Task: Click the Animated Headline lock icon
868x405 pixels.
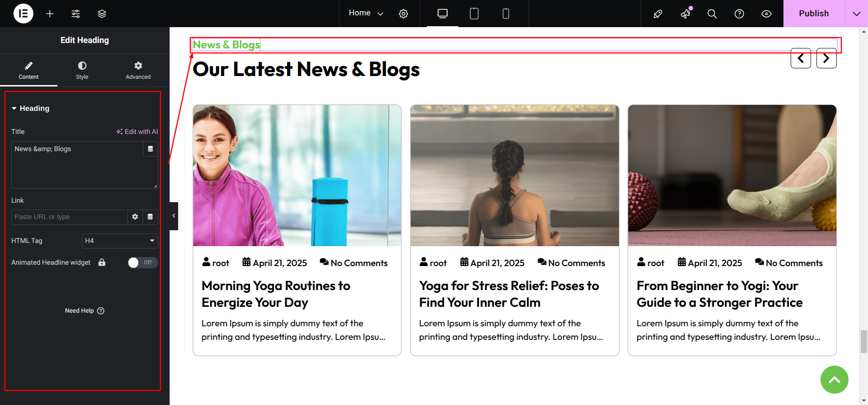Action: (102, 262)
